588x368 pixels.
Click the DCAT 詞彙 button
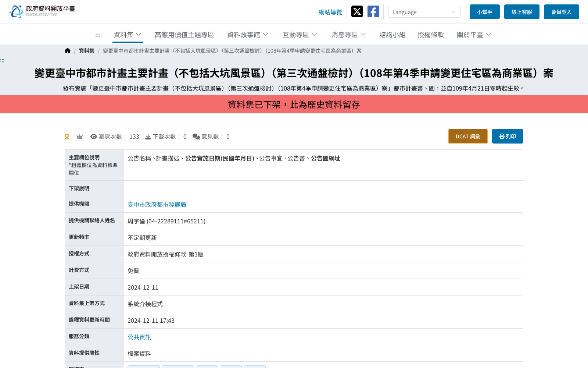point(468,136)
